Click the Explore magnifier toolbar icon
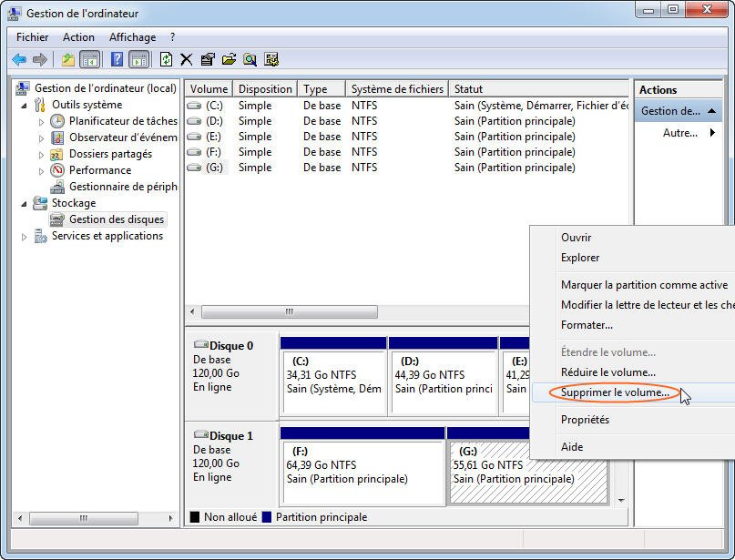The width and height of the screenshot is (735, 560). point(250,59)
